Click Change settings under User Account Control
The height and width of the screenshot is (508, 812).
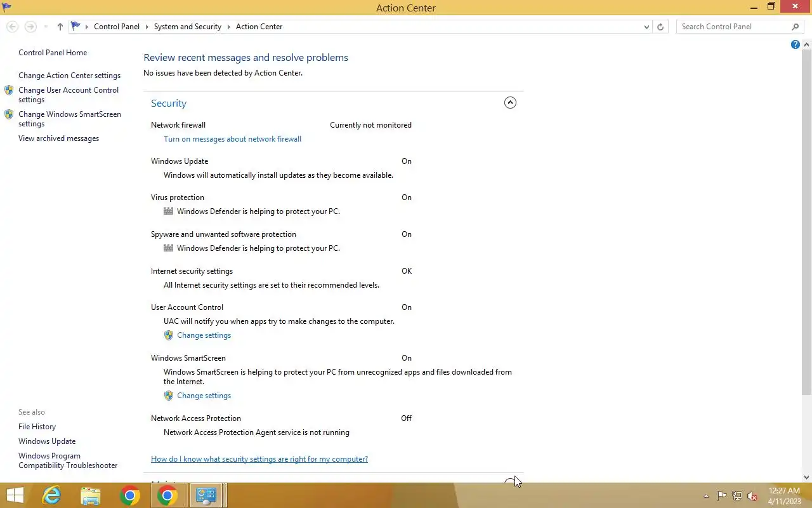click(204, 335)
